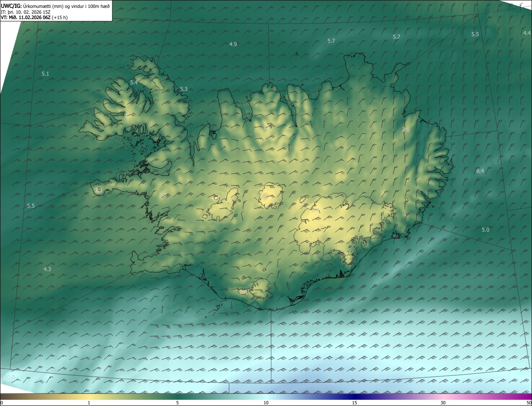
Task: Select the map value label '5.3'
Action: tap(184, 89)
